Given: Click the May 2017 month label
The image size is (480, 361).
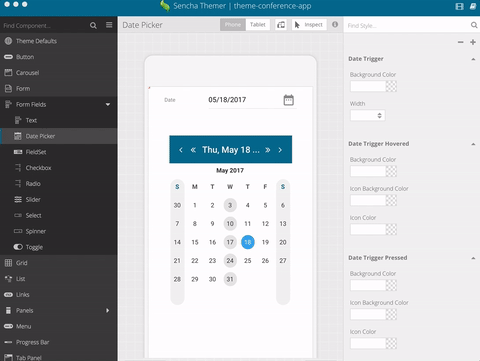Looking at the screenshot, I should (230, 170).
